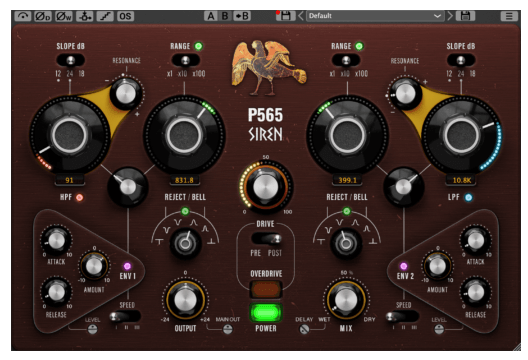This screenshot has width=528, height=360.
Task: Toggle the ENV 2 purple LED
Action: tap(403, 266)
